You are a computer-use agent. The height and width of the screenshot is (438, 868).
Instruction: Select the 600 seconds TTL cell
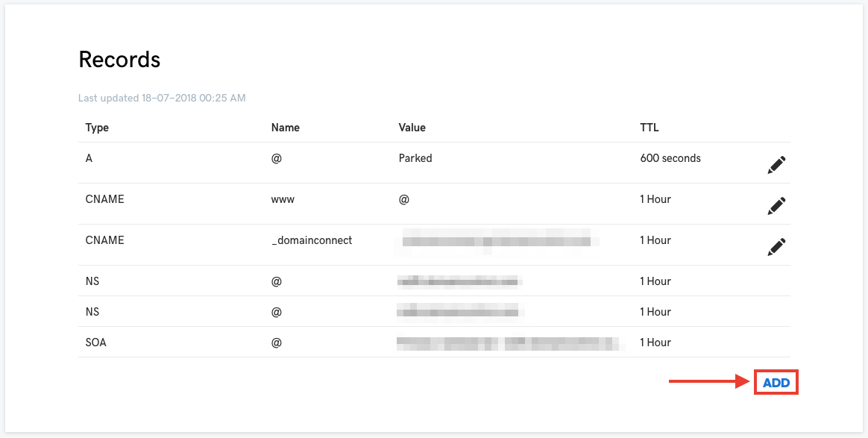point(670,158)
